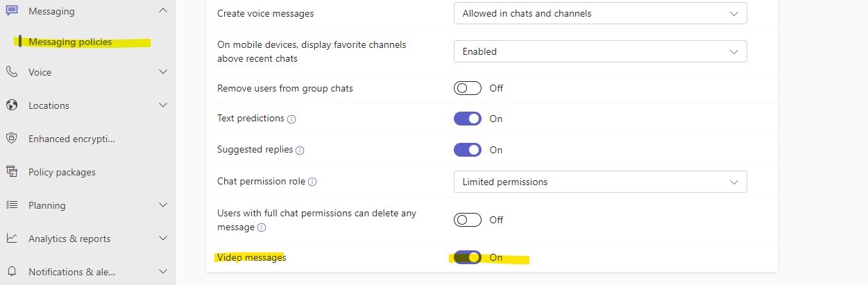The width and height of the screenshot is (868, 285).
Task: Open the Policy packages menu item
Action: coord(62,172)
